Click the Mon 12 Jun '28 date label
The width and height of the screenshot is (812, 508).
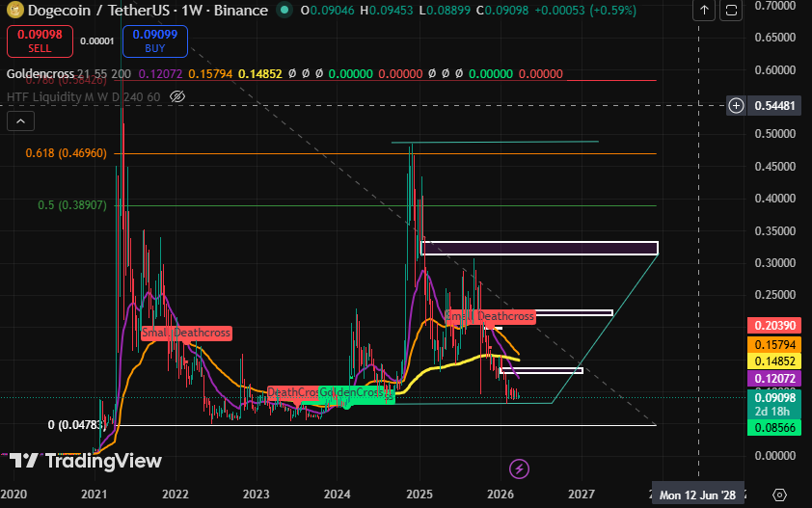tap(697, 495)
